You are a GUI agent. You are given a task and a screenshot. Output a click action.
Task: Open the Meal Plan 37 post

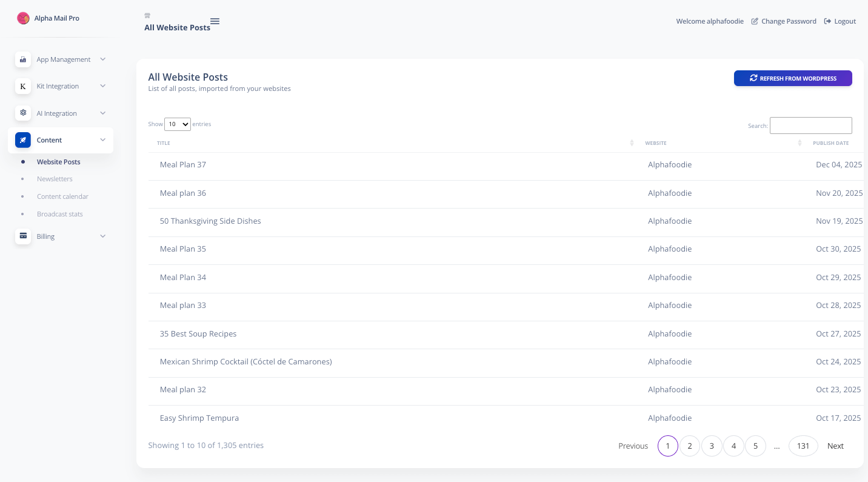[183, 164]
